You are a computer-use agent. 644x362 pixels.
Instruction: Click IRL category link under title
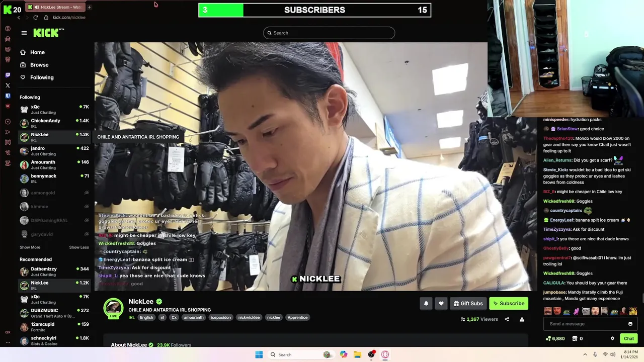point(131,317)
